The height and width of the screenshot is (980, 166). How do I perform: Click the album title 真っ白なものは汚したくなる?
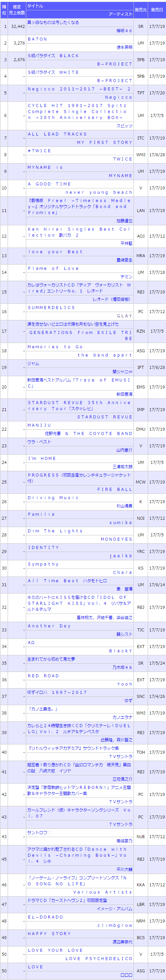[53, 23]
